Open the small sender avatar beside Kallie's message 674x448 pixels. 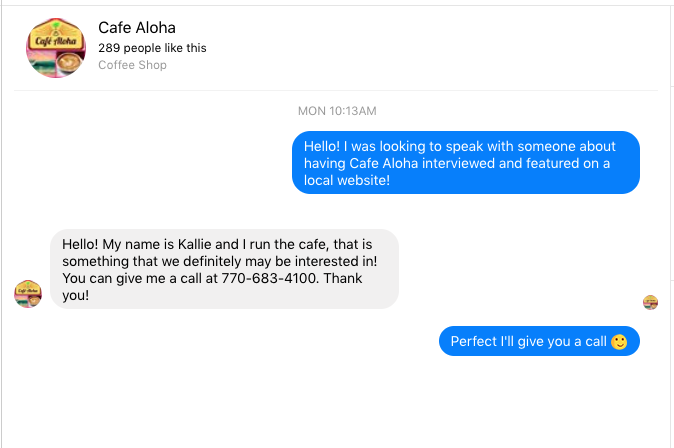[28, 294]
